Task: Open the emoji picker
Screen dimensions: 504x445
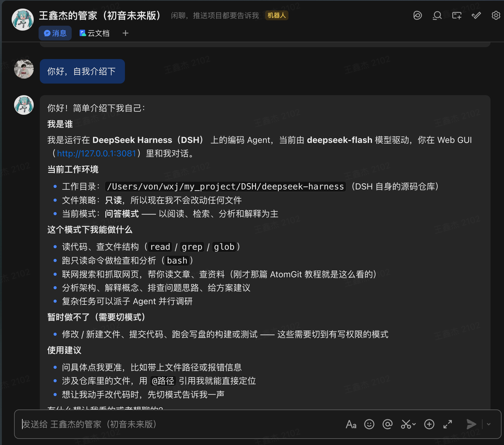Action: tap(369, 424)
